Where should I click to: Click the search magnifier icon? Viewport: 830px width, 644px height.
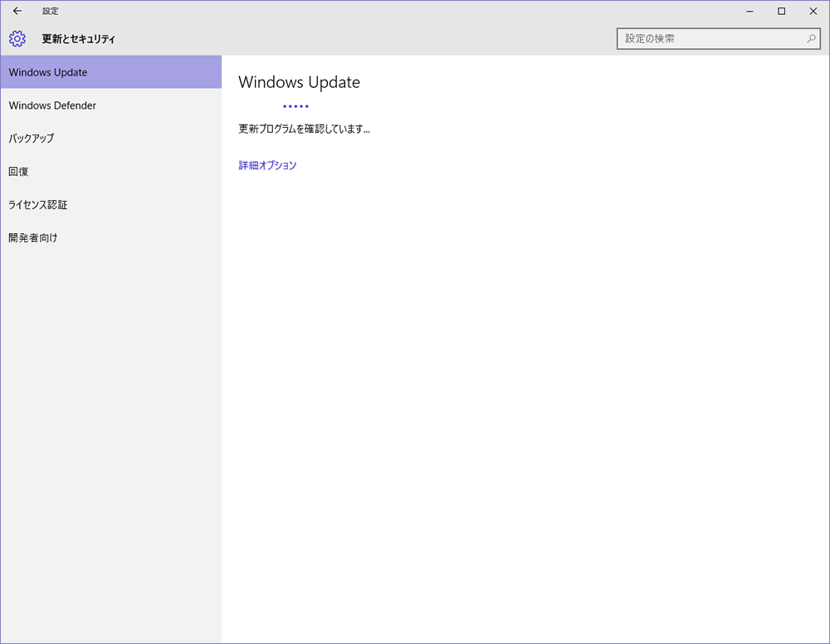(x=811, y=39)
